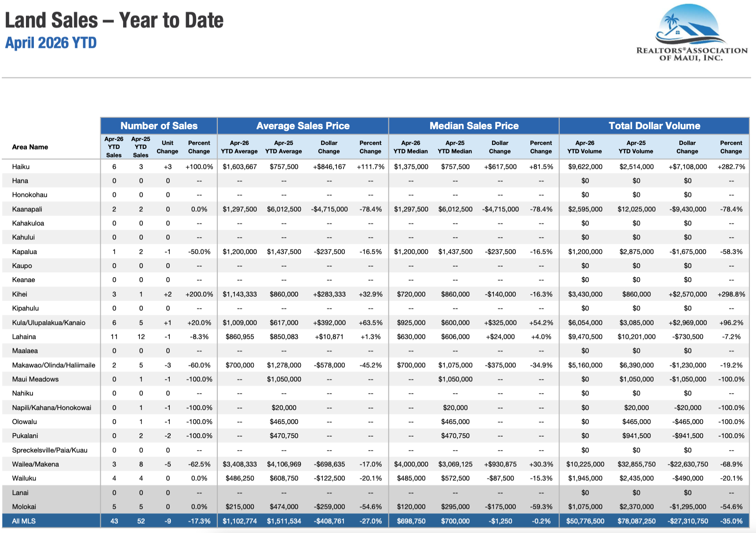Click Olowalu's Apr-25 volume '$465,000'
The image size is (756, 533).
pos(636,422)
